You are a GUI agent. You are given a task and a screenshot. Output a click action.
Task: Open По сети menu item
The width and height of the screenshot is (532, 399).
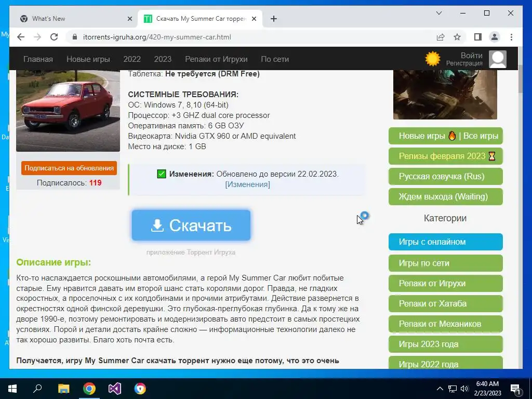pyautogui.click(x=275, y=59)
